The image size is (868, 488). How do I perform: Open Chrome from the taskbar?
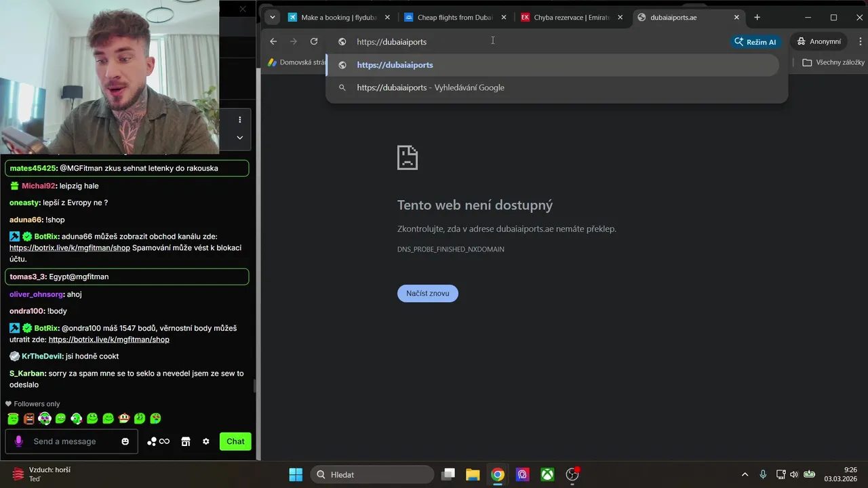pos(498,474)
